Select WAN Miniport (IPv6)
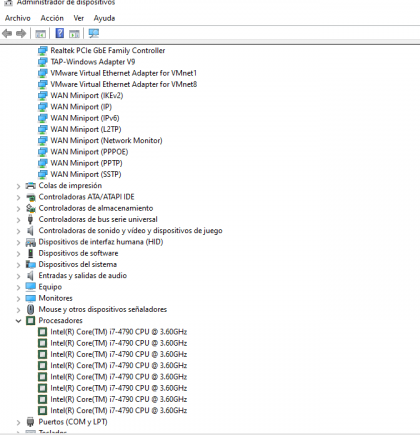Screen dimensions: 420x435 point(85,118)
